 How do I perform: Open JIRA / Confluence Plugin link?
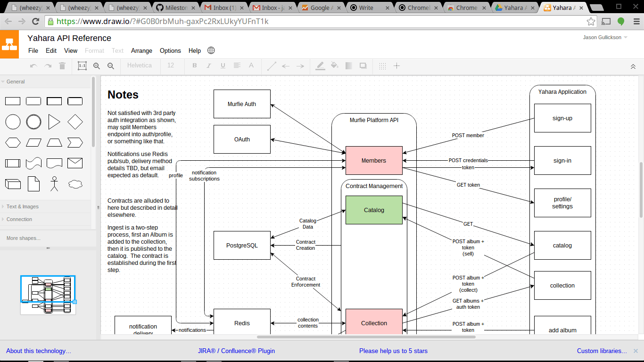(236, 351)
